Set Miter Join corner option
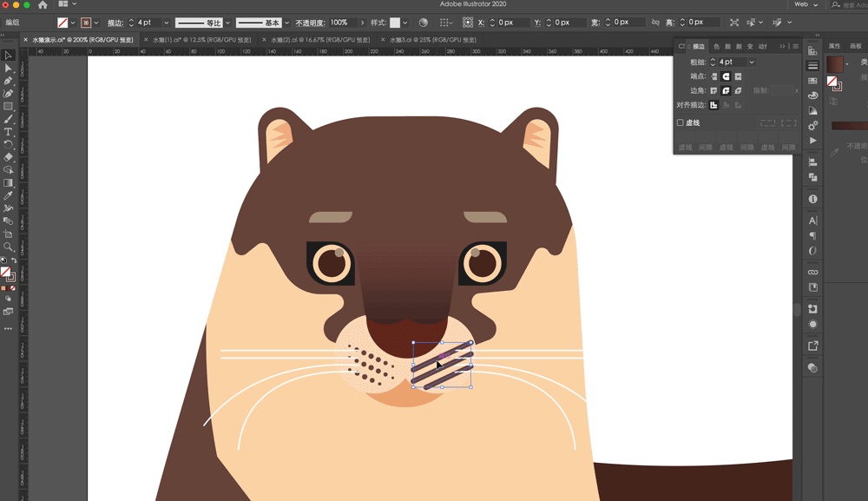 point(714,91)
